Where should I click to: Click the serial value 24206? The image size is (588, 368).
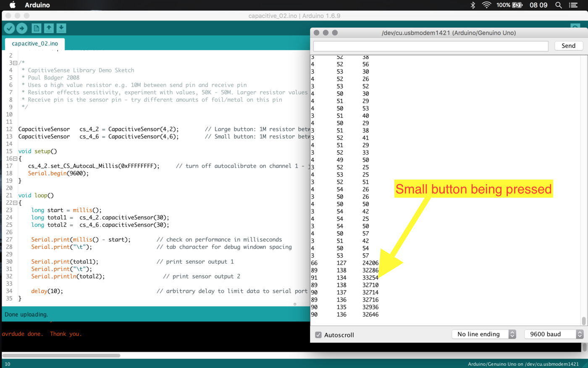pos(370,263)
